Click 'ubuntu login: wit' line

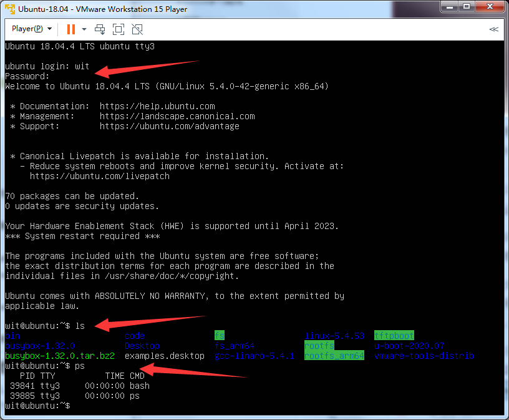pyautogui.click(x=47, y=66)
